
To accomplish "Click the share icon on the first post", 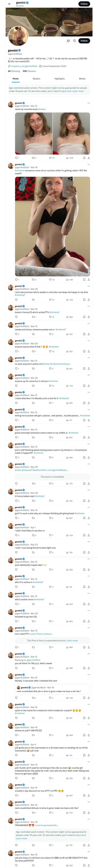I will pyautogui.click(x=89, y=158).
